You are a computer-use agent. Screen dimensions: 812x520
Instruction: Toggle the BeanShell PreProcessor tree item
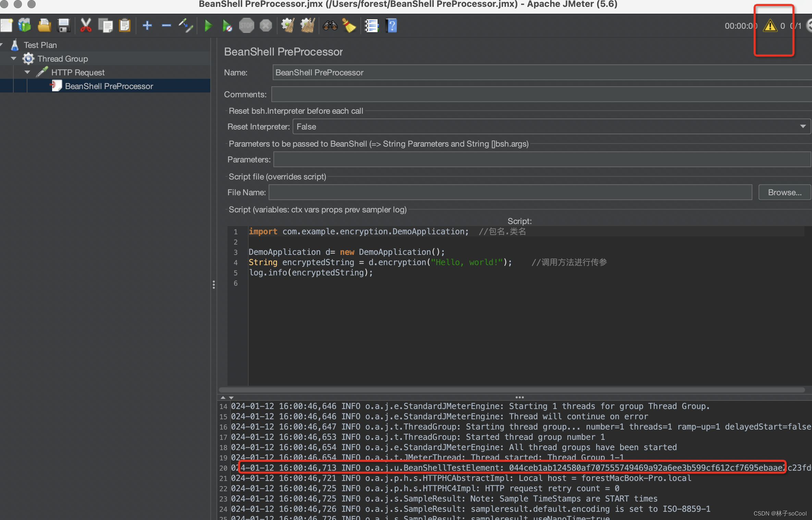[x=110, y=86]
